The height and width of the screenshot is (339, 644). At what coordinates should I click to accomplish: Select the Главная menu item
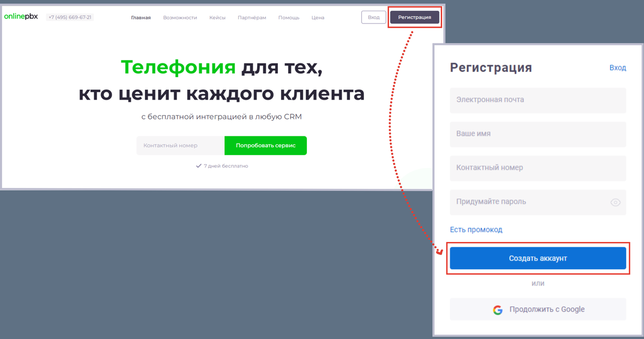141,17
